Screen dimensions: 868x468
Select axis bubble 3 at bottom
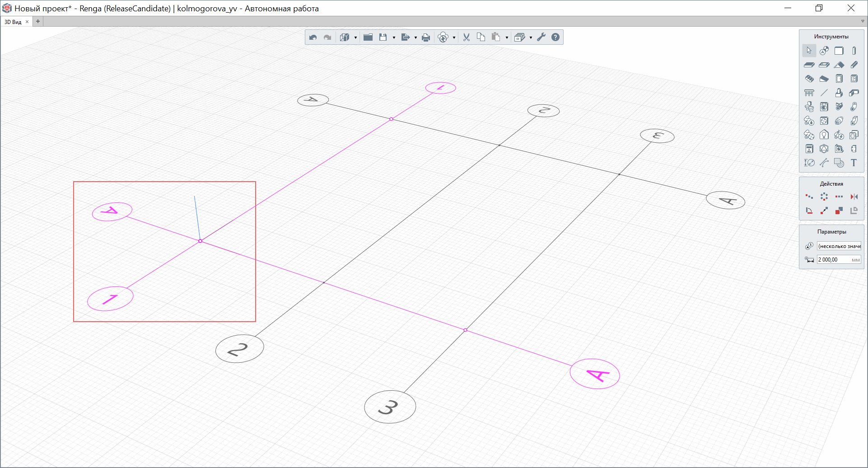(390, 407)
